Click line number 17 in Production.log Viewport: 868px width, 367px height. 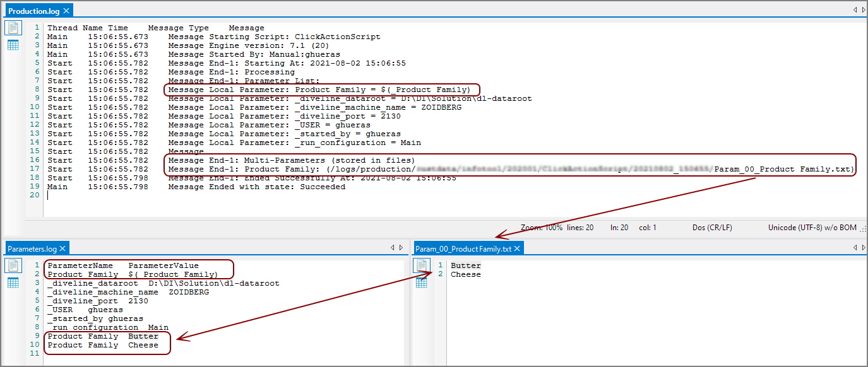[34, 168]
